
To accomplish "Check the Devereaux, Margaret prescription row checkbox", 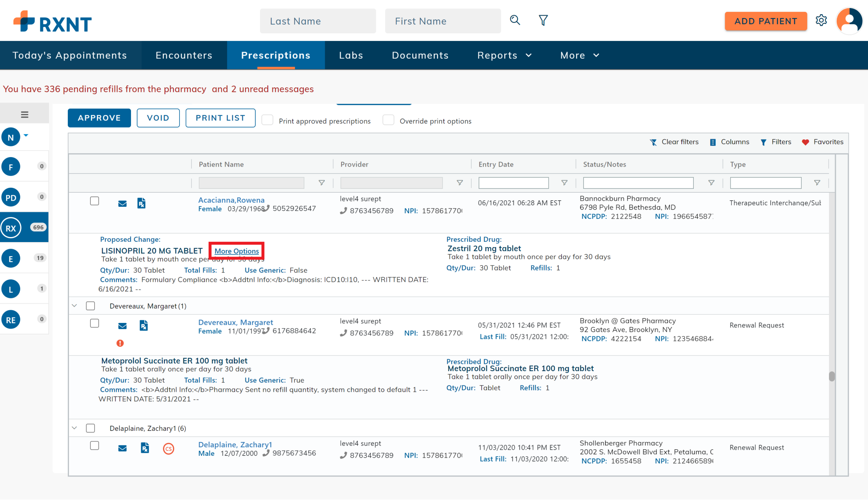I will 95,323.
